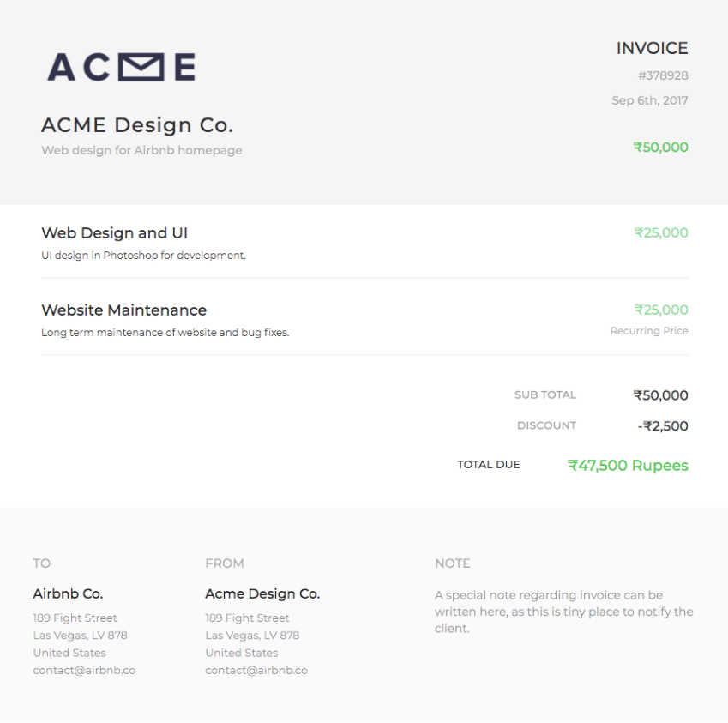Viewport: 728px width, 723px height.
Task: Open the sender contact@airbnb.co email under FROM
Action: point(256,671)
